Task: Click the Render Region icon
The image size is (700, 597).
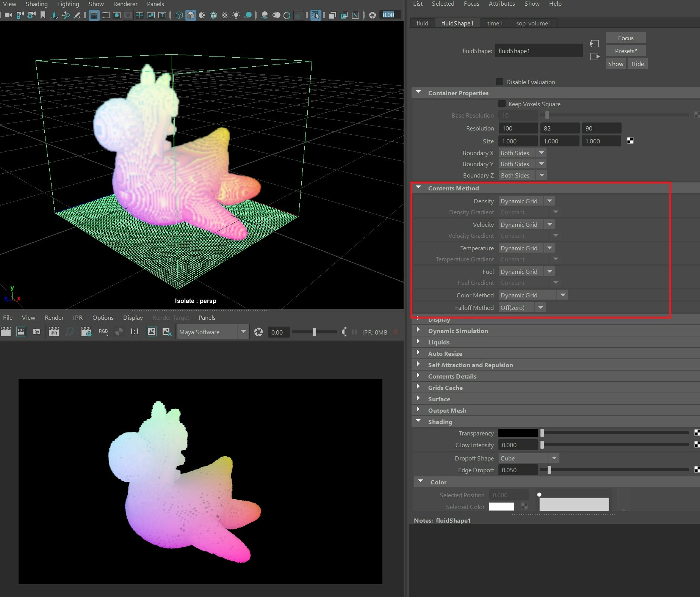Action: (21, 332)
